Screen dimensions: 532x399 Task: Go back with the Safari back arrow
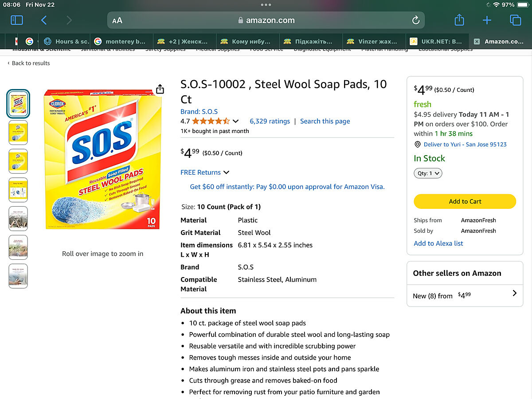point(44,20)
